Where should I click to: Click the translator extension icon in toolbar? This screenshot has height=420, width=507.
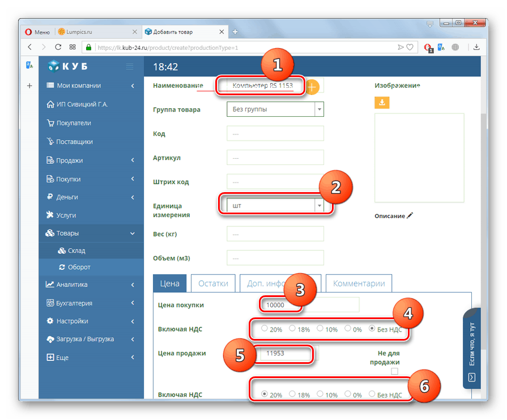[x=441, y=47]
